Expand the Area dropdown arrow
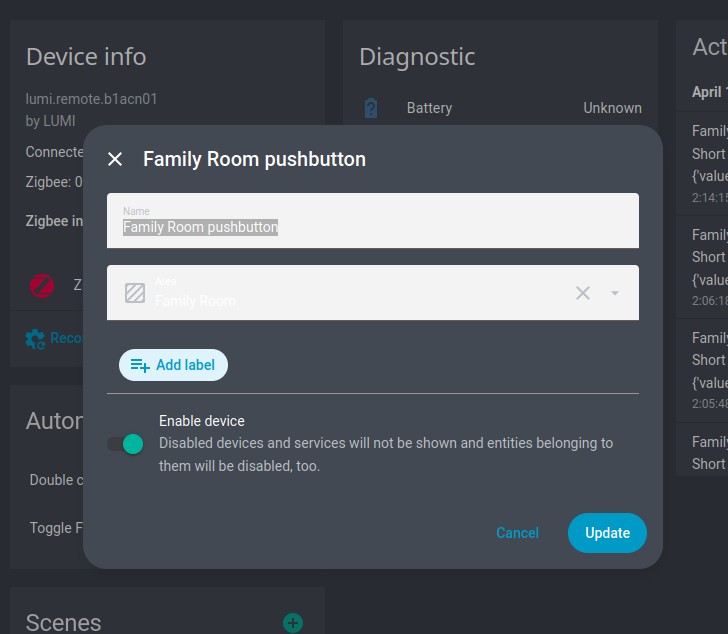This screenshot has height=634, width=728. (x=615, y=293)
